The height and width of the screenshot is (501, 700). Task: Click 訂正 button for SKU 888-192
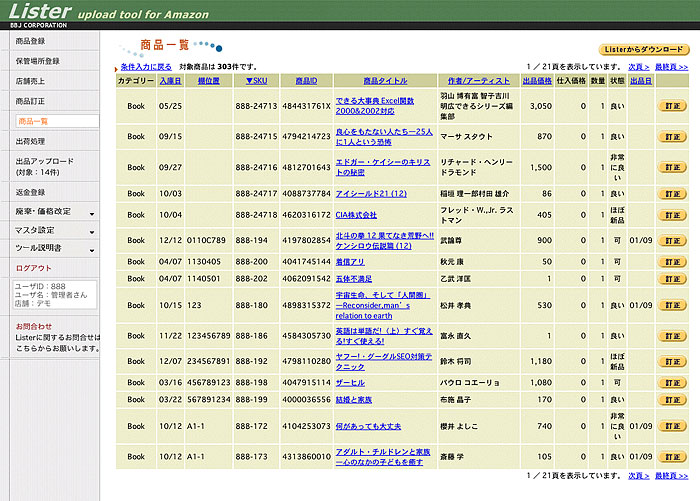point(672,362)
